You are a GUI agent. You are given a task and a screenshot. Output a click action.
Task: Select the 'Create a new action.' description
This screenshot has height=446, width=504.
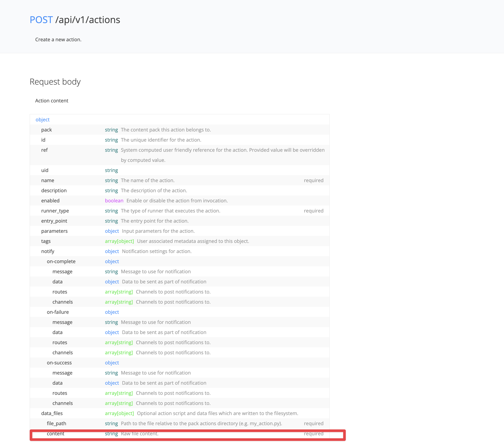tap(58, 39)
